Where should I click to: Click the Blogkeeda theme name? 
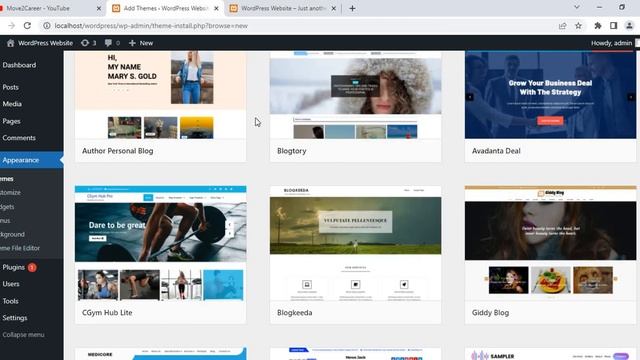295,313
